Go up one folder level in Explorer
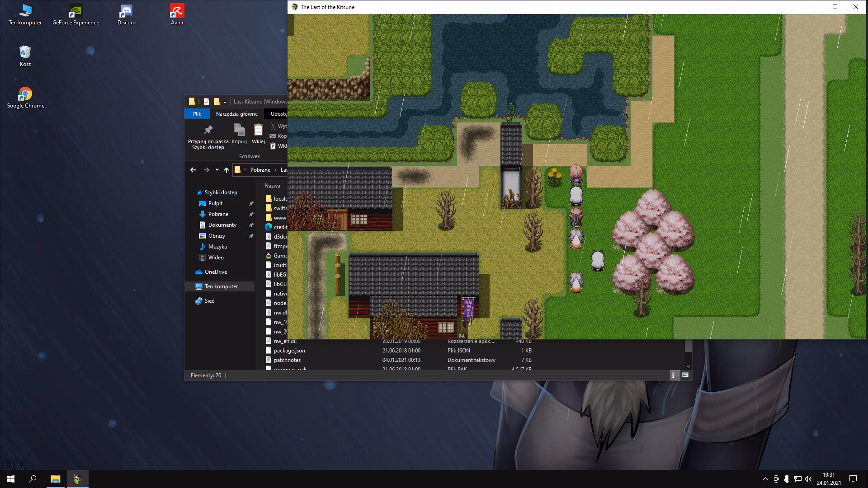The image size is (868, 488). pyautogui.click(x=226, y=170)
